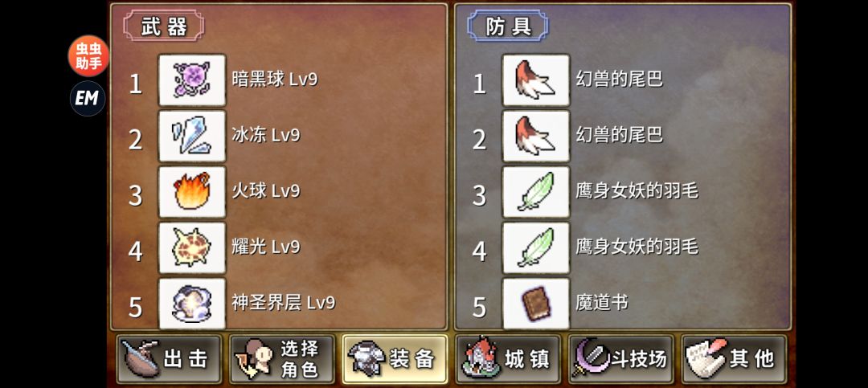Click the 武器 weapons panel header
Screen dimensions: 868x388
164,26
